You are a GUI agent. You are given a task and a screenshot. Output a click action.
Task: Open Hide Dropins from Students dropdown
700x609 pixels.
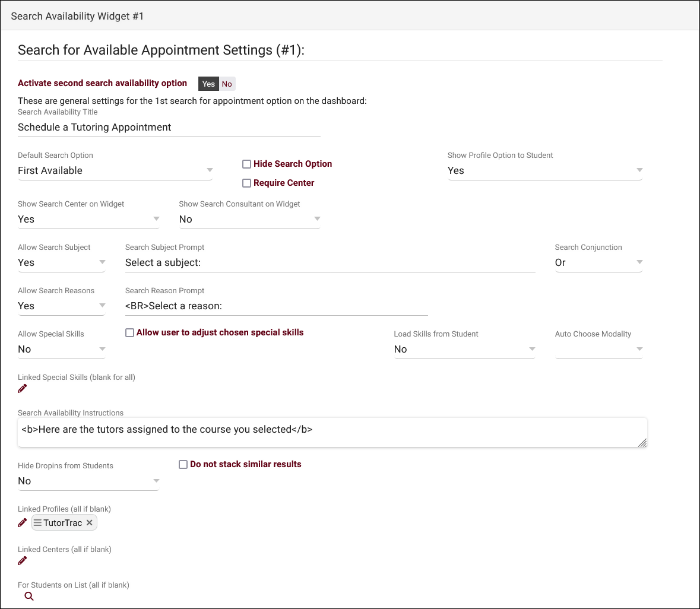pyautogui.click(x=88, y=481)
